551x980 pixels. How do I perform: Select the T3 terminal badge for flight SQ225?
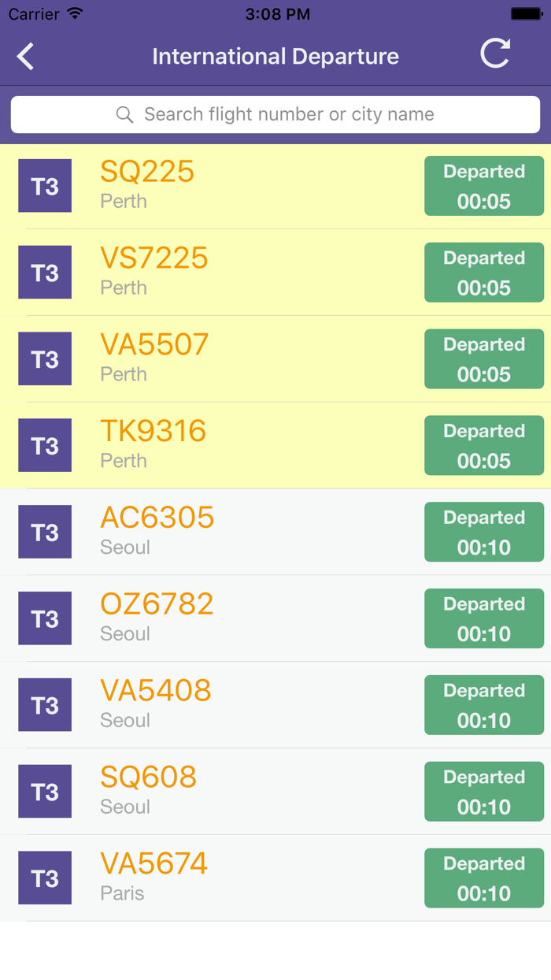point(45,185)
